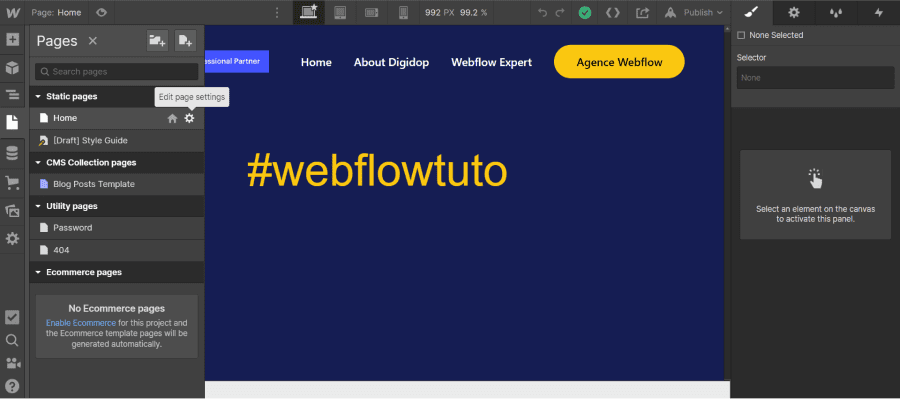Collapse the Static pages section
This screenshot has height=399, width=900.
point(38,96)
